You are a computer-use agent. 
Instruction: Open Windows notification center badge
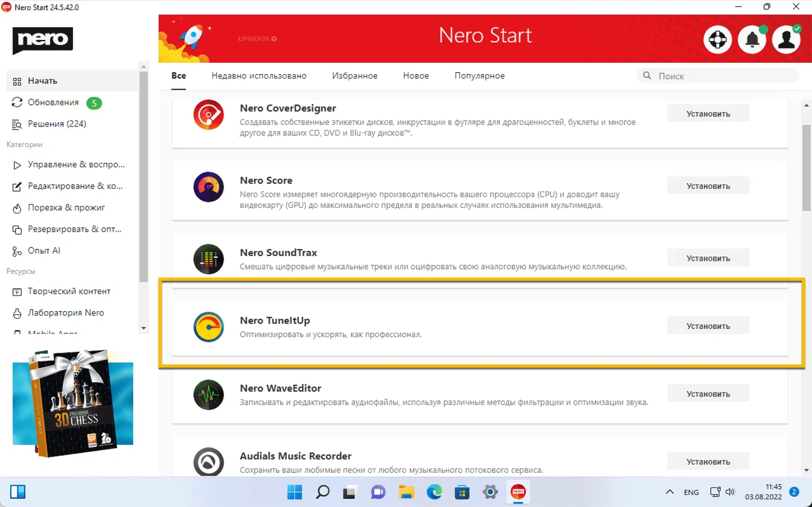click(x=794, y=492)
